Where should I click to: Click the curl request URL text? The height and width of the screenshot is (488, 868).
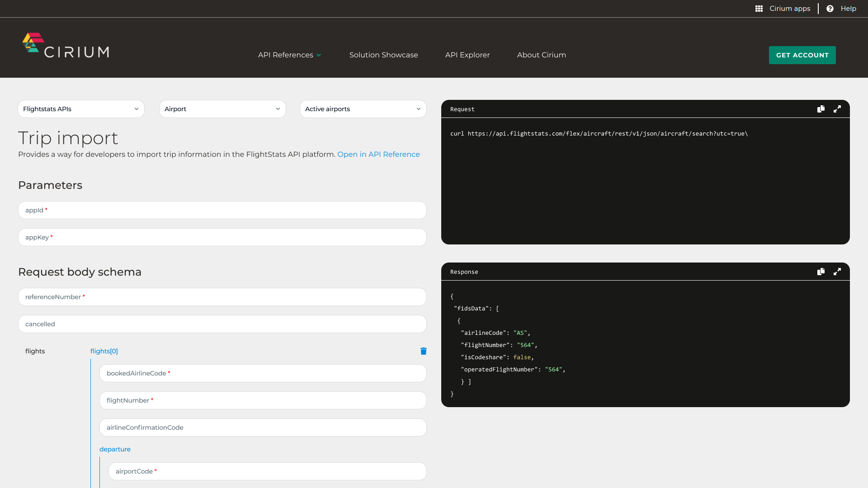(599, 134)
